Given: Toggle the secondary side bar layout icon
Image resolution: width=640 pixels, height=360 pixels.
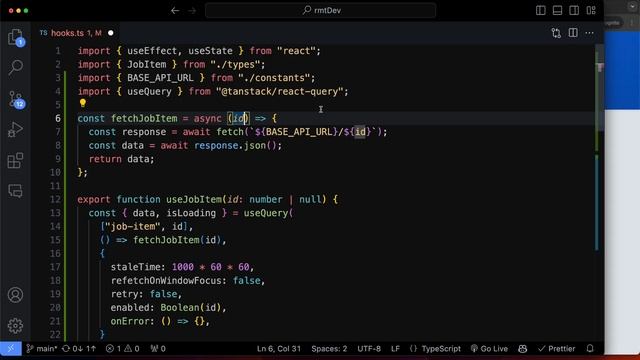Looking at the screenshot, I should (574, 11).
